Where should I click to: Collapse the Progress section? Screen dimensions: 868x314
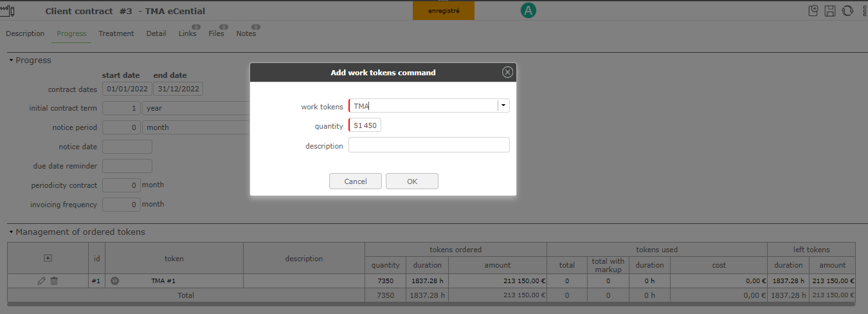(11, 60)
